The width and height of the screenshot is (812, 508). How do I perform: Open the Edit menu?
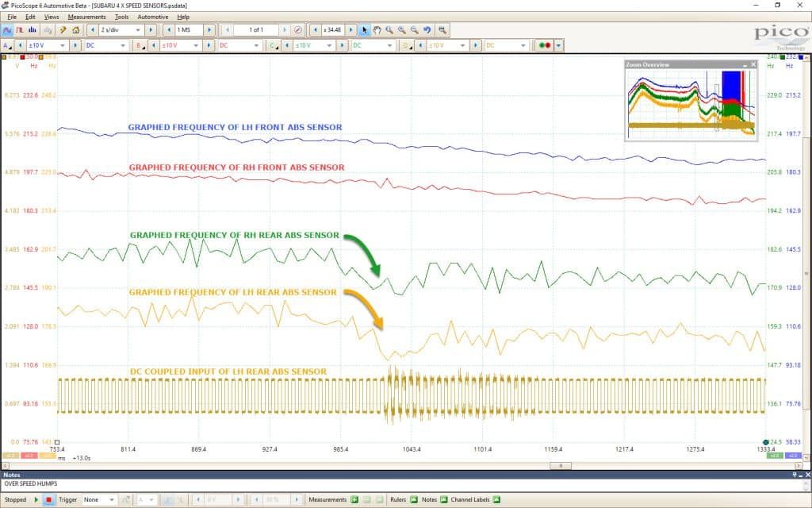[x=31, y=17]
